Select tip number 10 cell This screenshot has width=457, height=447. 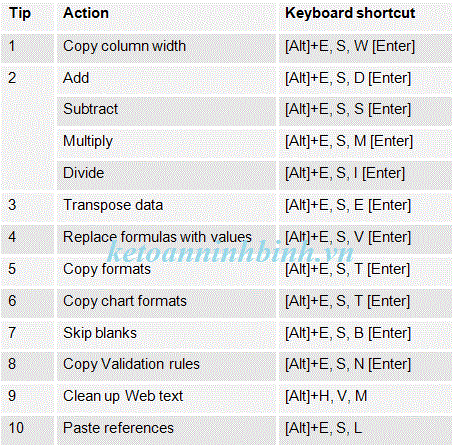pyautogui.click(x=27, y=430)
